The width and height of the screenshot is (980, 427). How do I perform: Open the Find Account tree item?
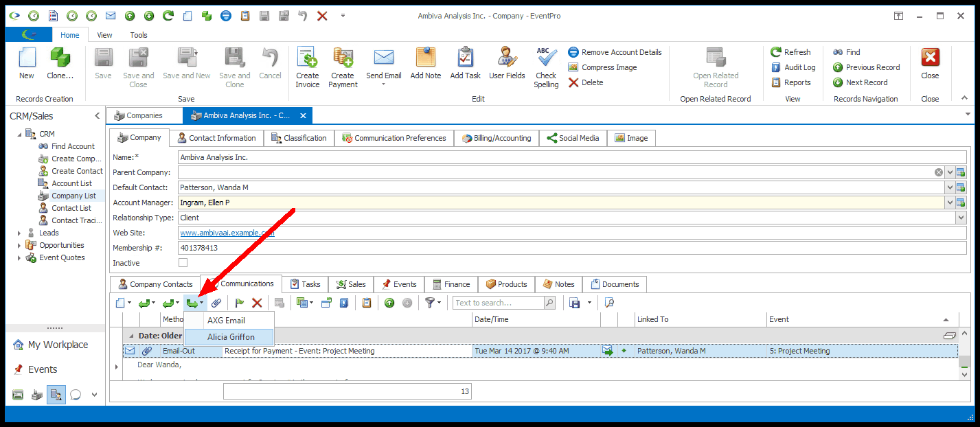pos(73,146)
